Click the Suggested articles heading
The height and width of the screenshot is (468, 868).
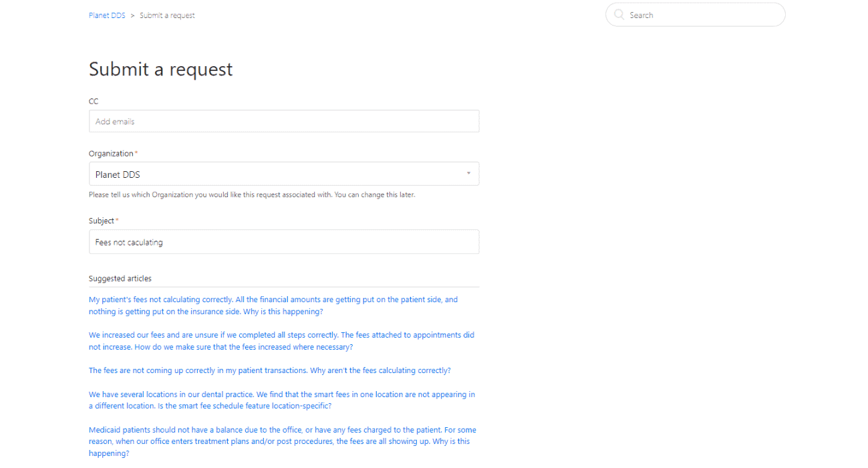[120, 278]
